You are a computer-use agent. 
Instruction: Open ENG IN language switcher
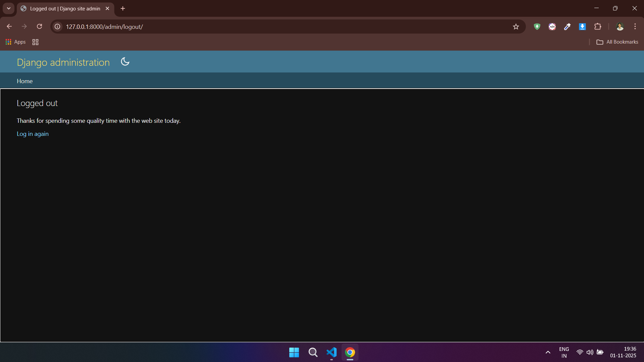click(x=564, y=352)
